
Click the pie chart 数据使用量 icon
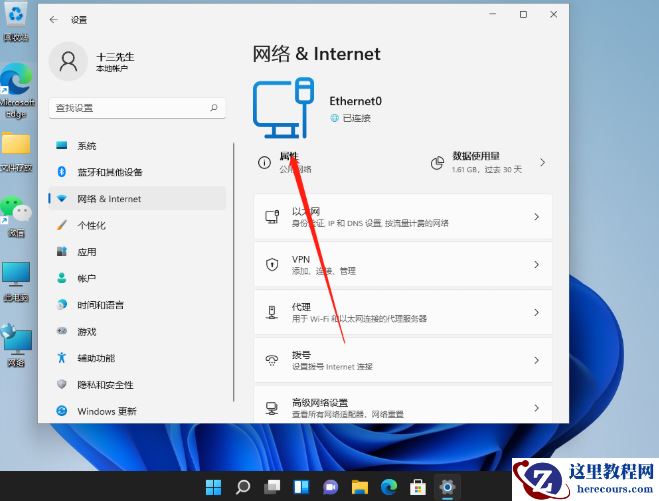click(438, 163)
